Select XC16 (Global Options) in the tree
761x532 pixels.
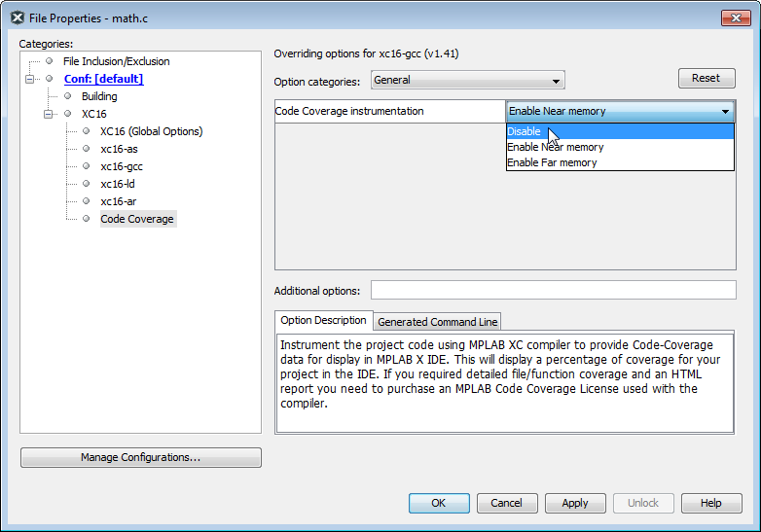[152, 131]
